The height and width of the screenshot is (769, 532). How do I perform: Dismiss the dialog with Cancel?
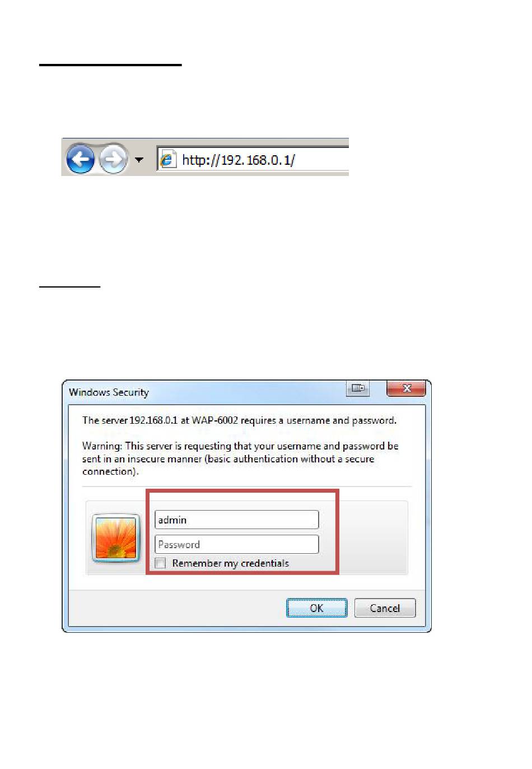(x=385, y=608)
